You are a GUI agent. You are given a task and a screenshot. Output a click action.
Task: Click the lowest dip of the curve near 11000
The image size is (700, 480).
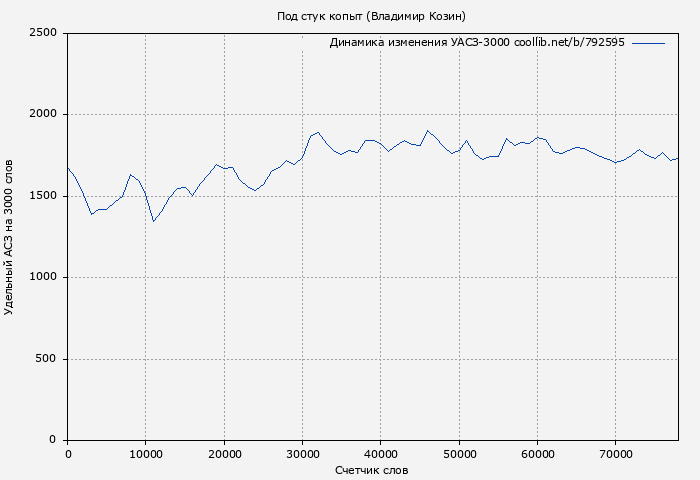153,221
